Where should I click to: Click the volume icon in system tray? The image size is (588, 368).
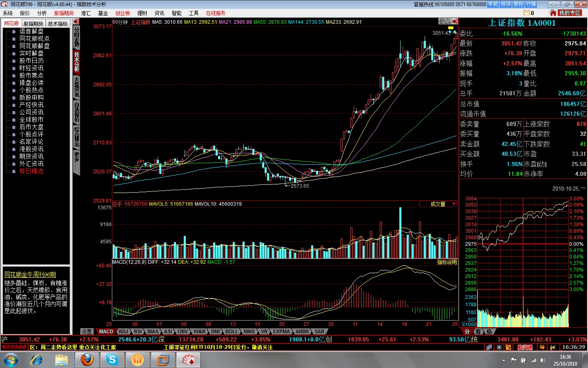coord(543,360)
